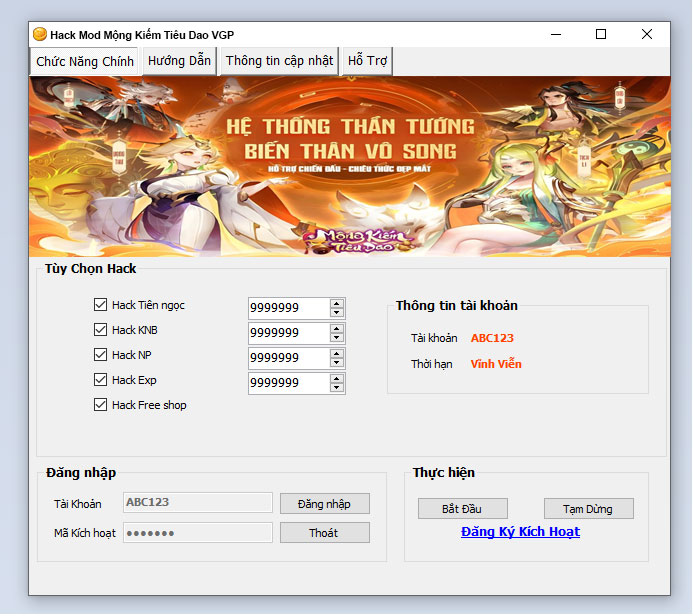
Task: Open the Thông tin cập nhật tab
Action: pyautogui.click(x=279, y=61)
